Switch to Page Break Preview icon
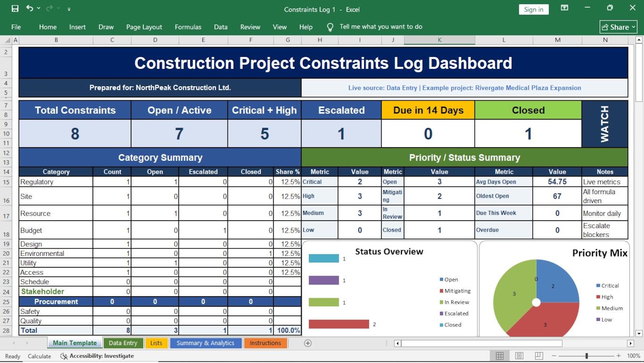644x363 pixels. 539,356
